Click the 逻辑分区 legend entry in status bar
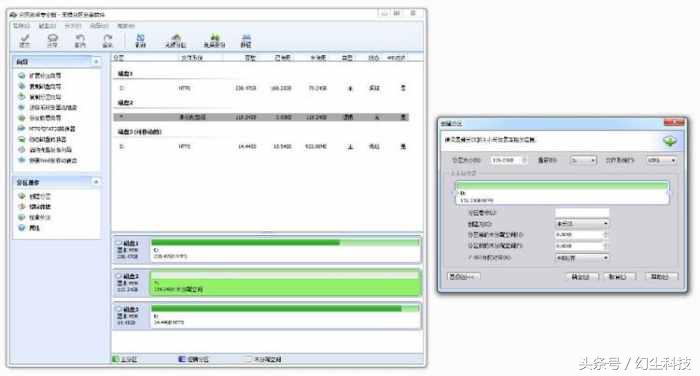The height and width of the screenshot is (376, 700). pyautogui.click(x=193, y=359)
